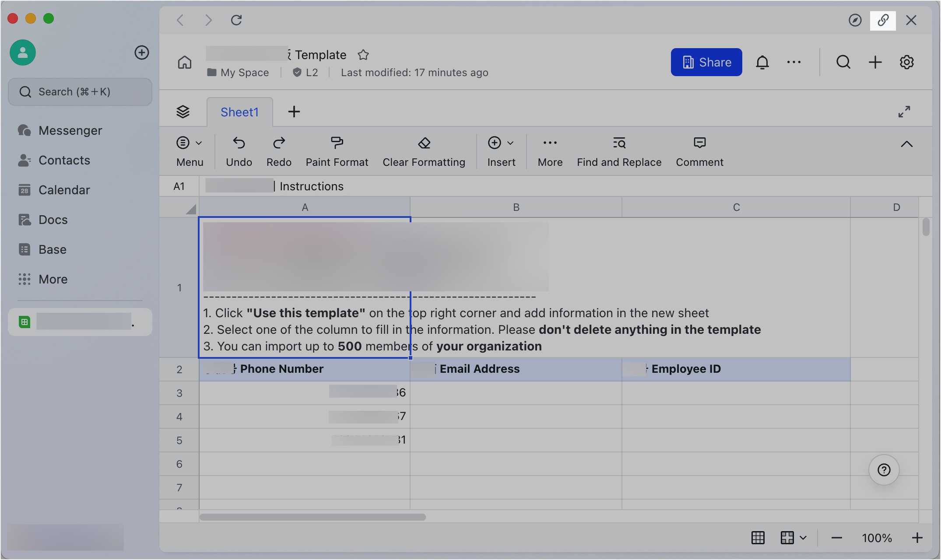The width and height of the screenshot is (941, 560).
Task: Open My Space folder link
Action: coord(244,73)
